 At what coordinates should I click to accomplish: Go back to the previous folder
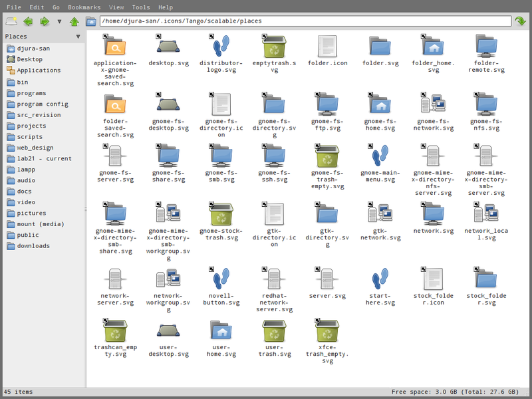pos(28,21)
